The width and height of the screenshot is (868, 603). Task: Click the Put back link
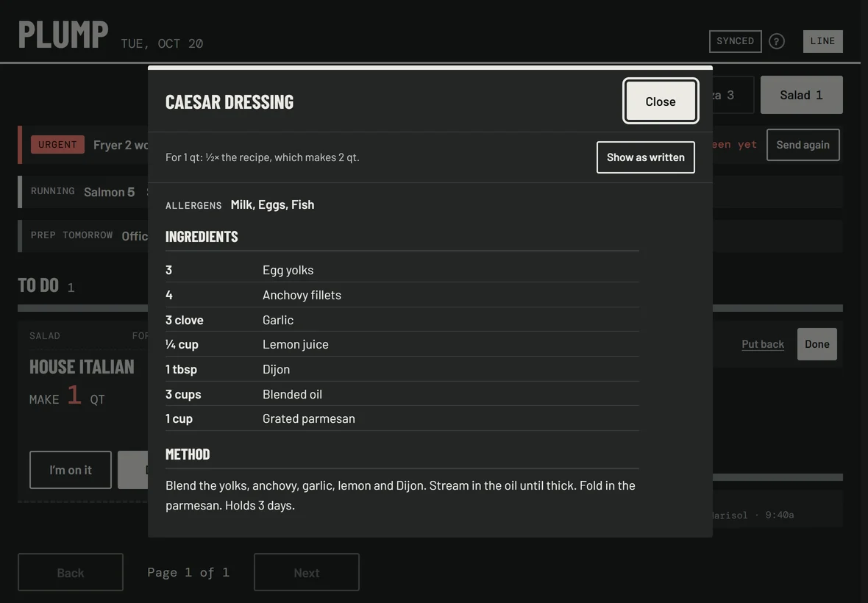pyautogui.click(x=763, y=344)
